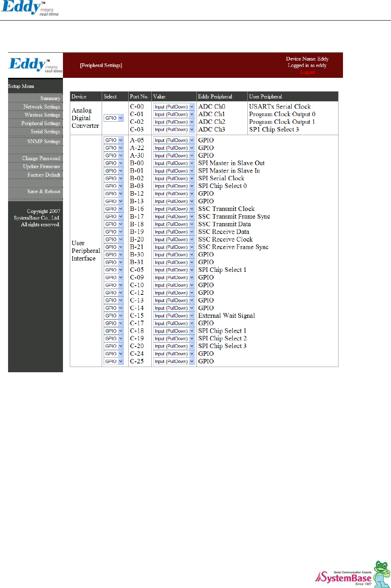Open Value dropdown for port C-14
The width and height of the screenshot is (391, 588).
(174, 308)
